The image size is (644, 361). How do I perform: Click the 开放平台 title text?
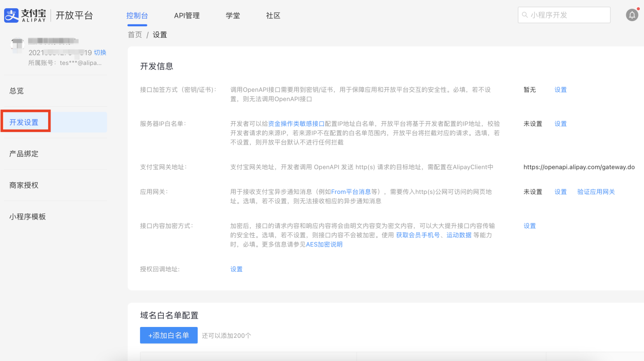coord(74,15)
